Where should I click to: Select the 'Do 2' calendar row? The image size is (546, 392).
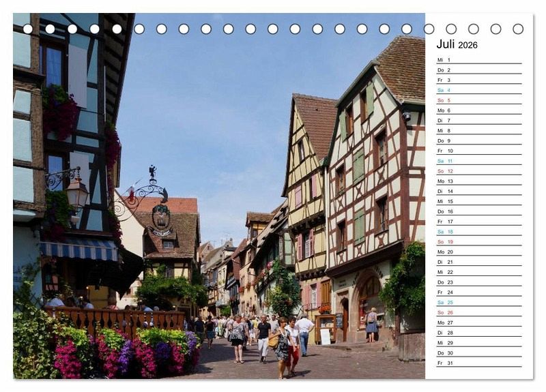pos(479,70)
